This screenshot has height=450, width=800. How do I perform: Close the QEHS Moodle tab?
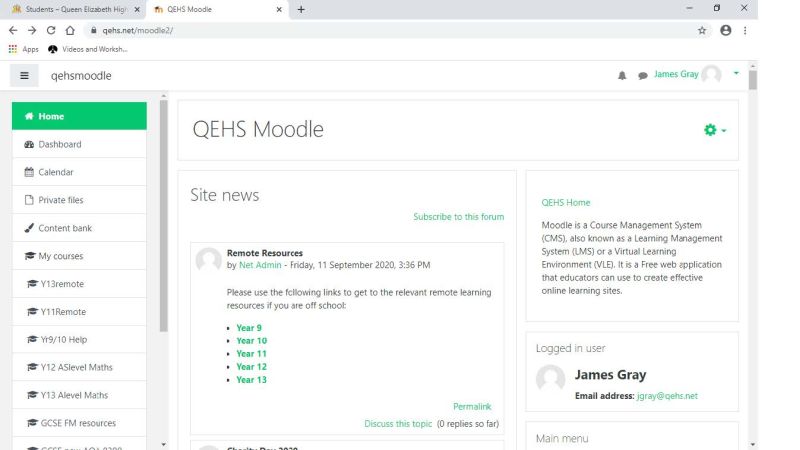point(279,9)
